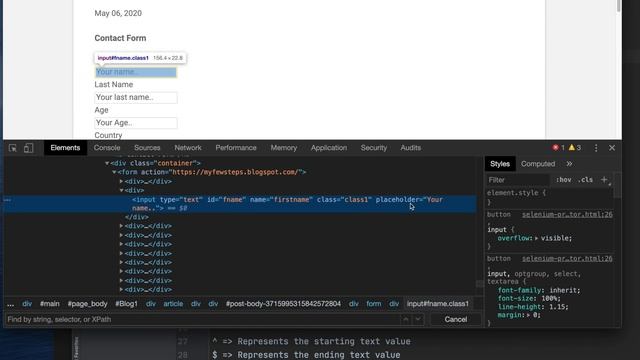Expand the overflow property triangle
The image size is (640, 360).
tap(536, 238)
